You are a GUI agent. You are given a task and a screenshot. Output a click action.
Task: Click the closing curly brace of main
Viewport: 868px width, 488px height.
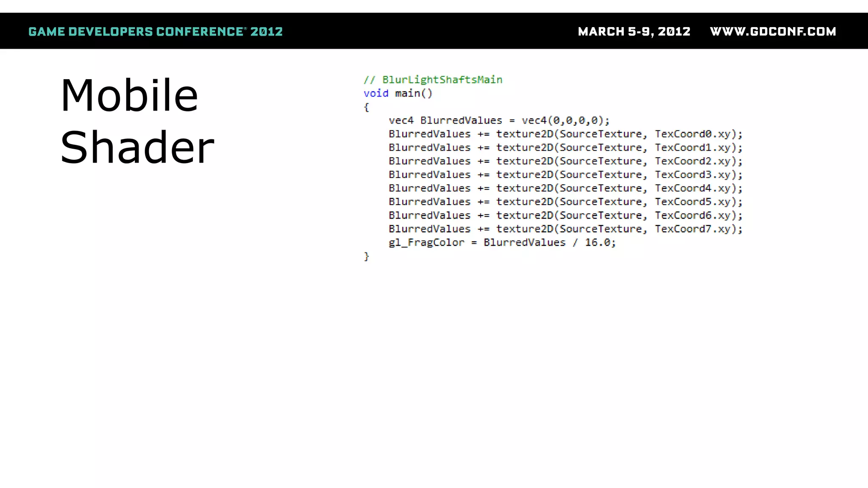click(367, 256)
